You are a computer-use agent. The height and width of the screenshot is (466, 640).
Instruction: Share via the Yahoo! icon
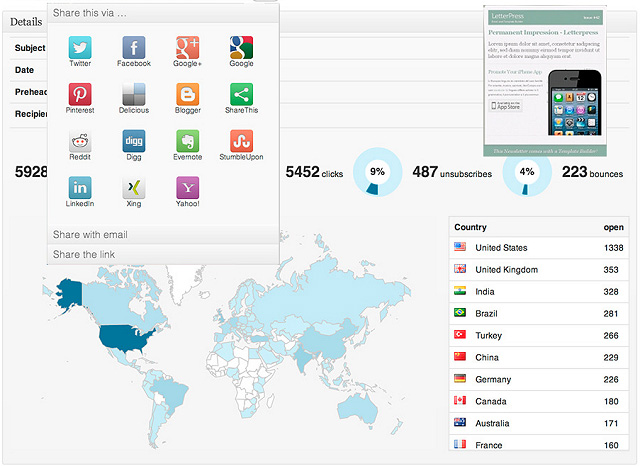pos(187,188)
